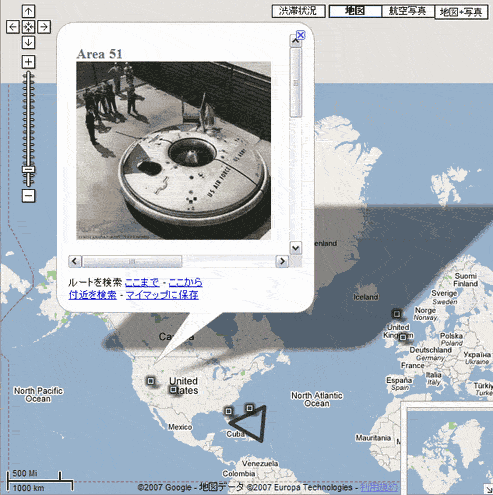Click the info window scroll-right arrow
The height and width of the screenshot is (495, 493).
coord(282,261)
